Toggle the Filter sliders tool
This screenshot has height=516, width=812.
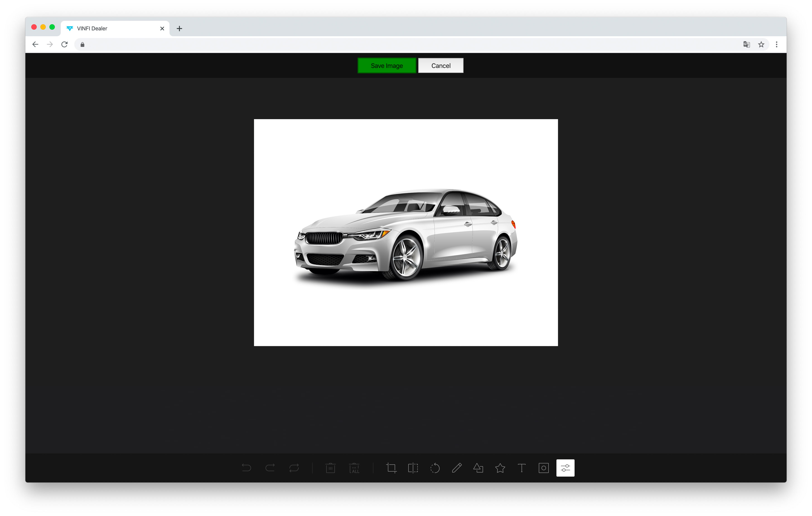[x=565, y=468]
